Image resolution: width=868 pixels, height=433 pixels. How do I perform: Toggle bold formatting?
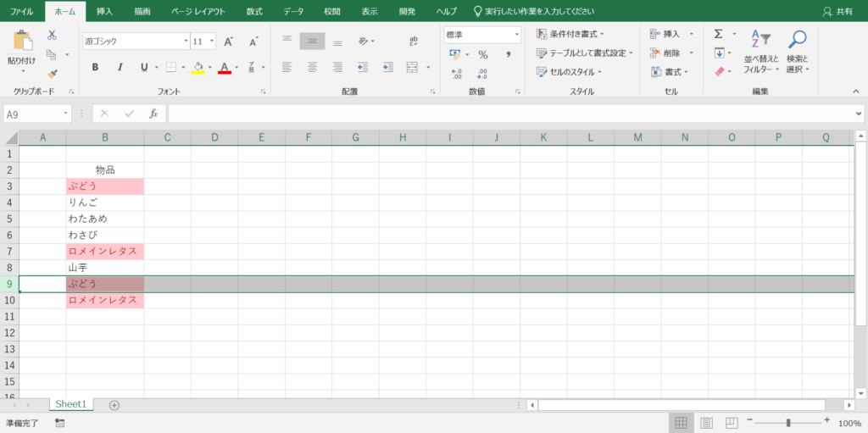coord(95,67)
